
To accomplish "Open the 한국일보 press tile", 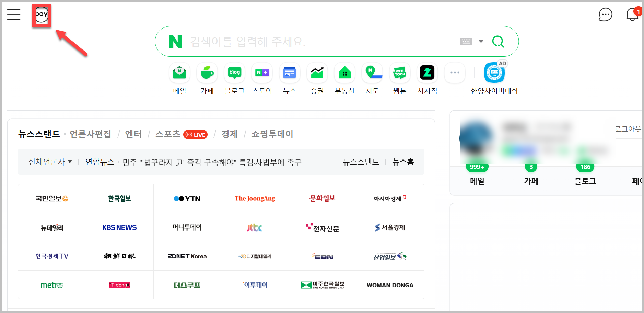I will click(x=119, y=199).
